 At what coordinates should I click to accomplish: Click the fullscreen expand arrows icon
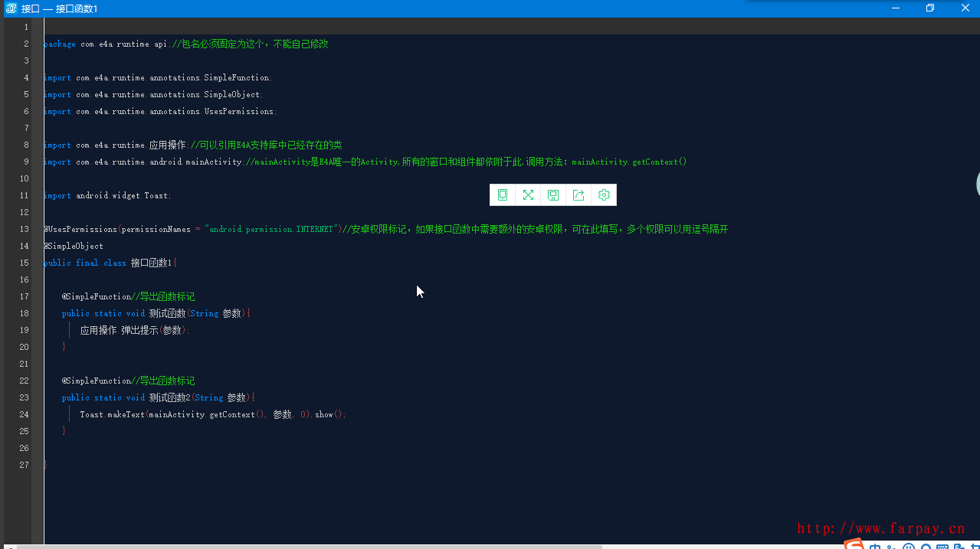[x=528, y=195]
